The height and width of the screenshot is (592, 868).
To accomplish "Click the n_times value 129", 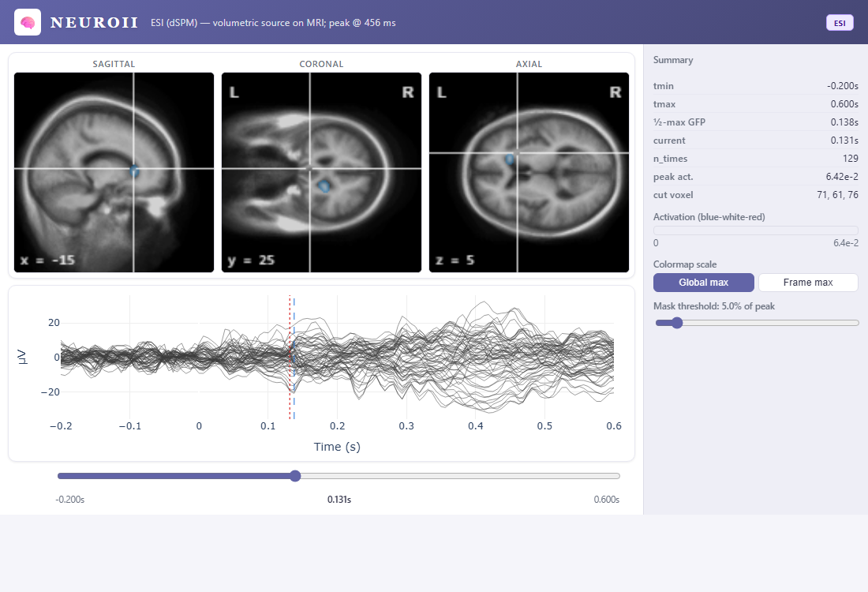I will click(x=851, y=159).
